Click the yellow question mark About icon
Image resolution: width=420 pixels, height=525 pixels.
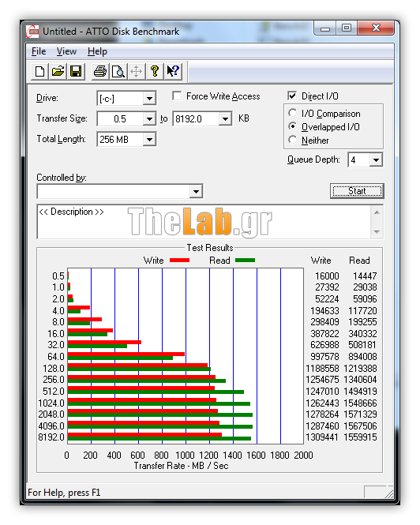[155, 71]
